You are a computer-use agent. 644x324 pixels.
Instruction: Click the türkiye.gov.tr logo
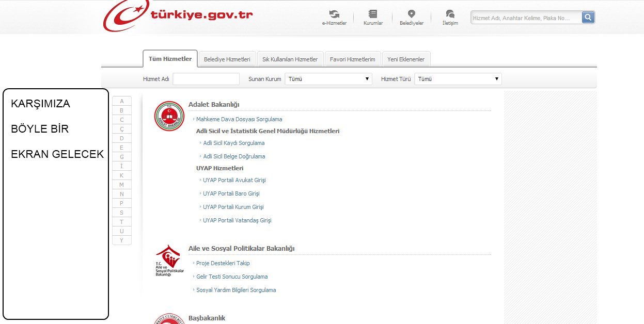(178, 15)
